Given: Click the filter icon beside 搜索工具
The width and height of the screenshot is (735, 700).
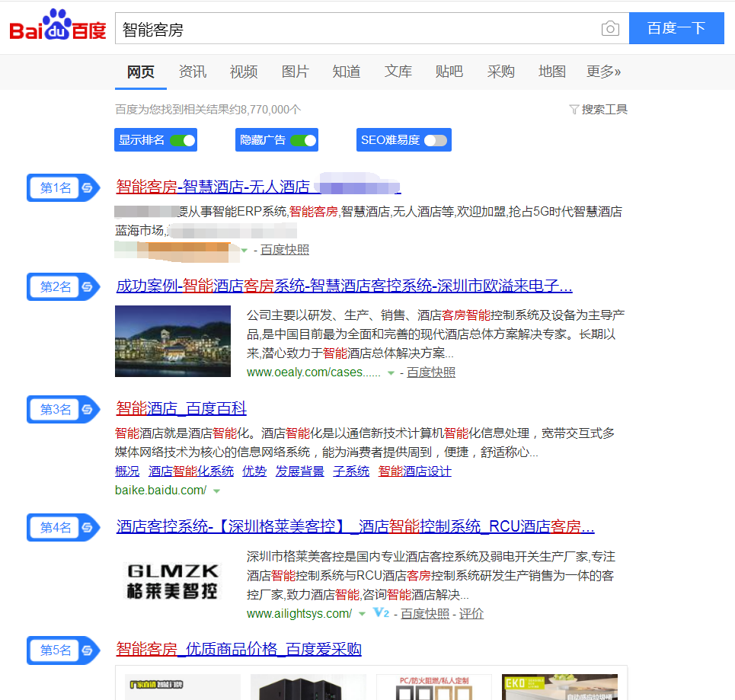Looking at the screenshot, I should click(x=574, y=110).
